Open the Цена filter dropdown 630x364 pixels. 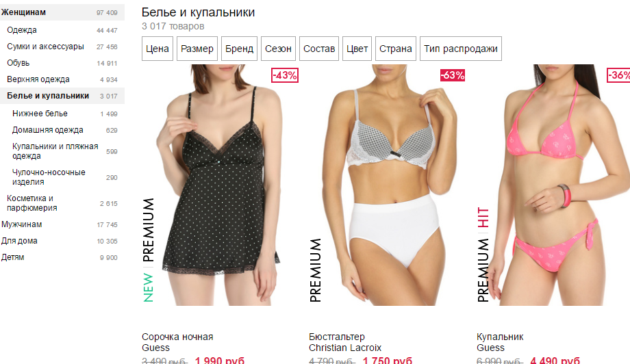[x=157, y=49]
